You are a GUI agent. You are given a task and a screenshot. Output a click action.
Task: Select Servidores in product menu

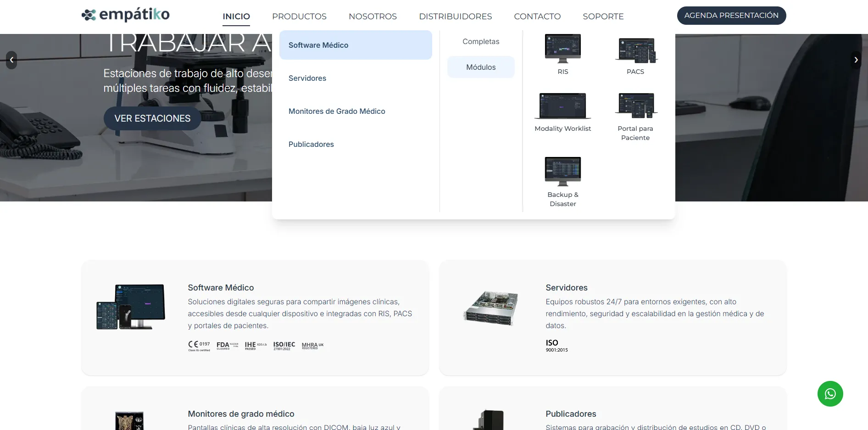(356, 78)
